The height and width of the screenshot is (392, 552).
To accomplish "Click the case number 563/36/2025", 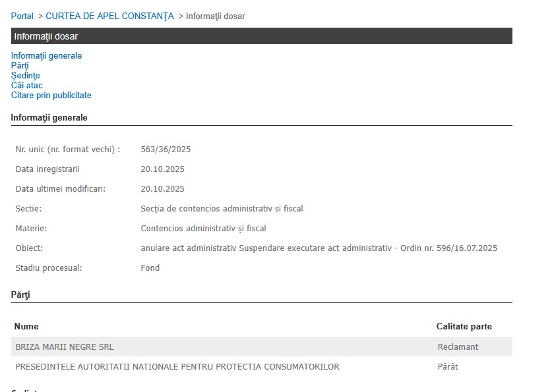I will click(166, 150).
